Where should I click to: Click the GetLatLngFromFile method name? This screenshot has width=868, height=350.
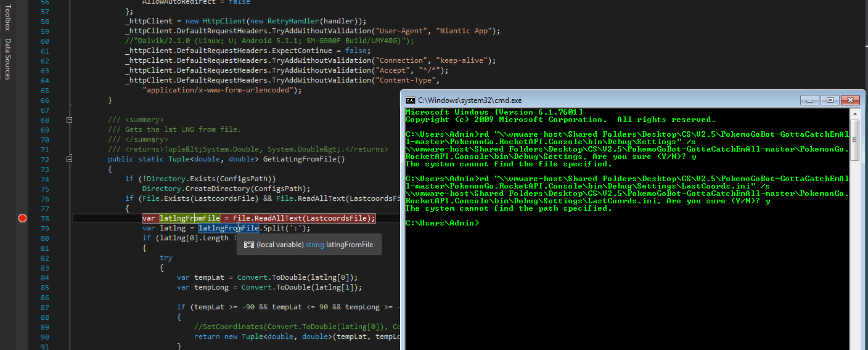[300, 159]
